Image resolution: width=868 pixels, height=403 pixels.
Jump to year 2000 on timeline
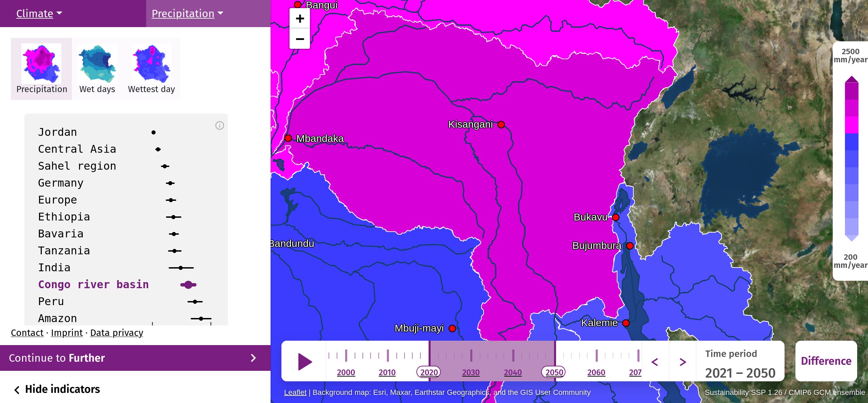[x=346, y=373]
